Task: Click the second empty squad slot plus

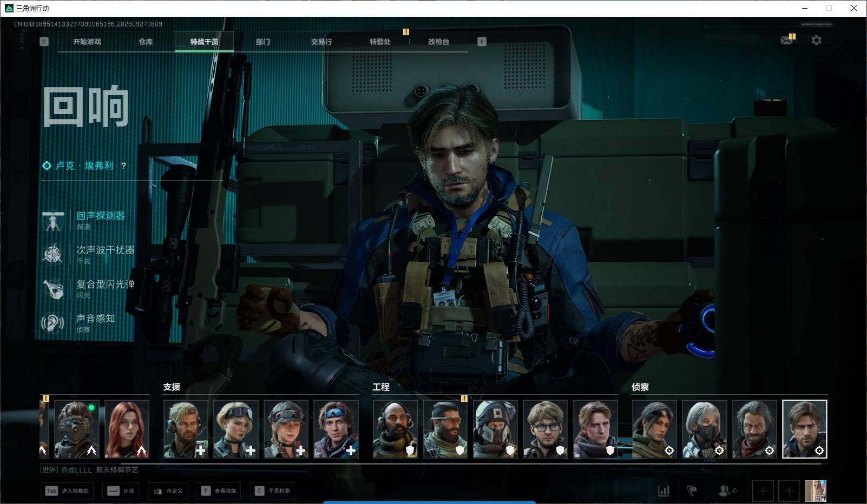Action: [789, 490]
